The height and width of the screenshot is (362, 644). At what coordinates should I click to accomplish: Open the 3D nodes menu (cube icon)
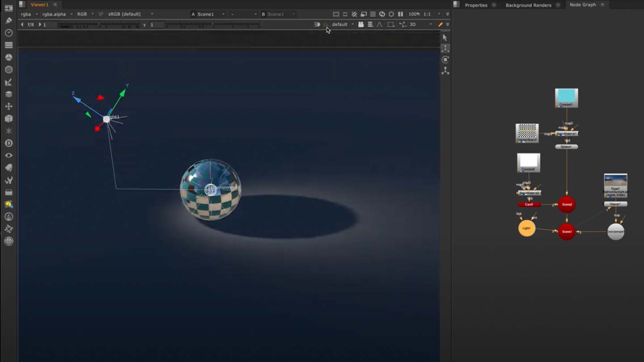(8, 119)
